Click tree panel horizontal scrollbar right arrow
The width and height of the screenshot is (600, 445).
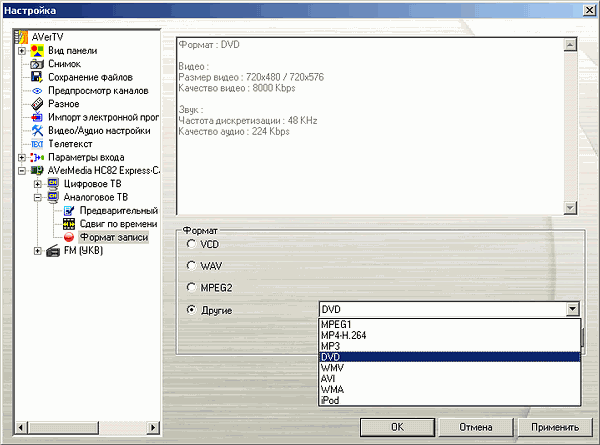click(x=153, y=427)
